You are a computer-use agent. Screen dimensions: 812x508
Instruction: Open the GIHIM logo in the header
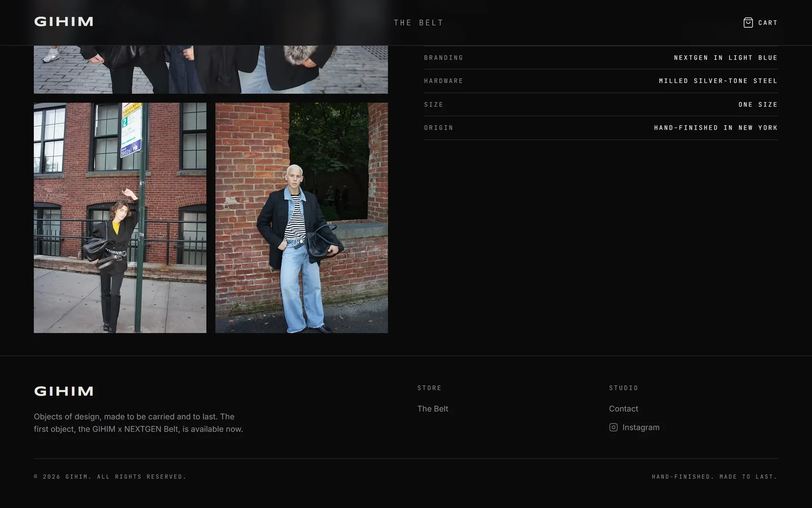point(63,22)
